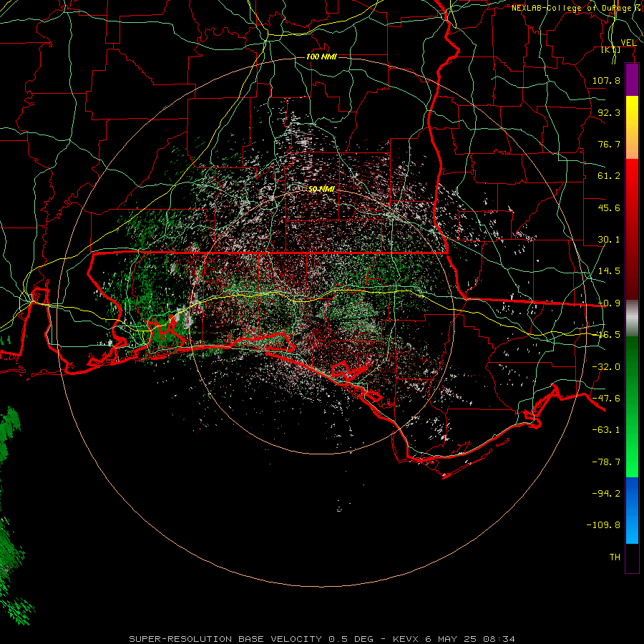Click the purple segment of the color bar

pyautogui.click(x=632, y=79)
